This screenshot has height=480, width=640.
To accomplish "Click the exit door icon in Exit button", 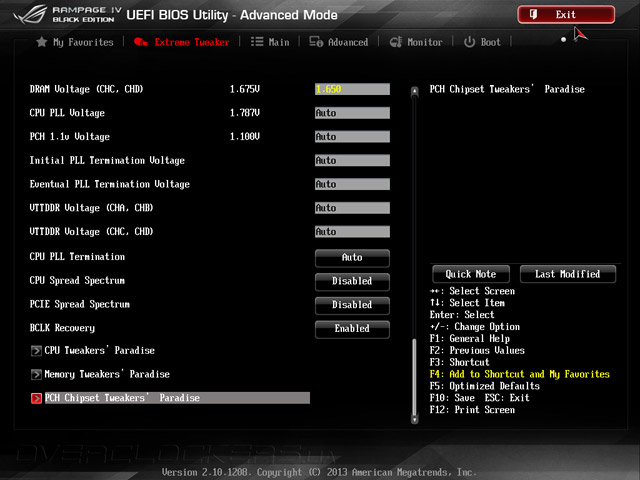I will (x=533, y=15).
